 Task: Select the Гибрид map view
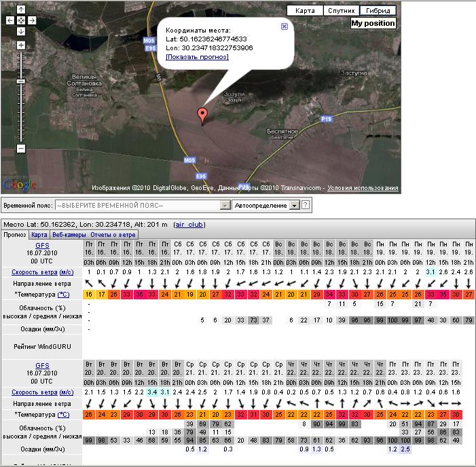point(378,11)
